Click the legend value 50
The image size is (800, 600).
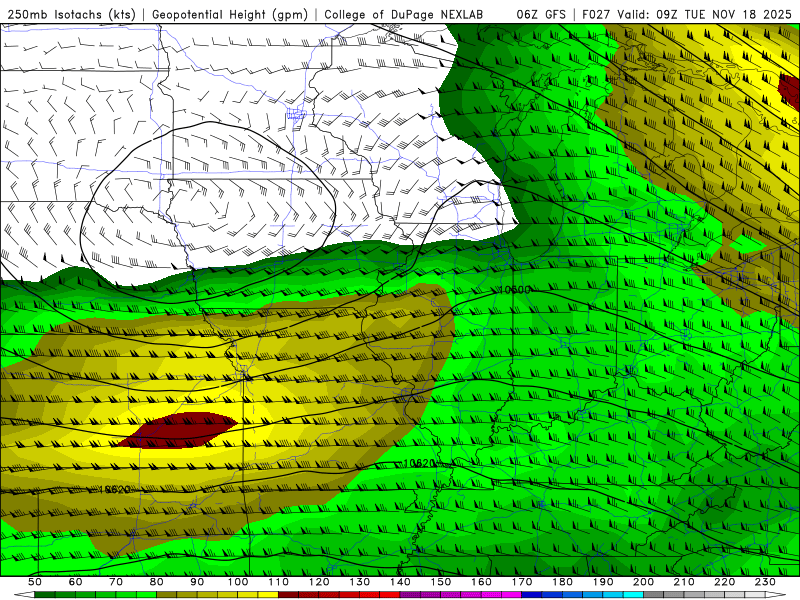tap(35, 582)
